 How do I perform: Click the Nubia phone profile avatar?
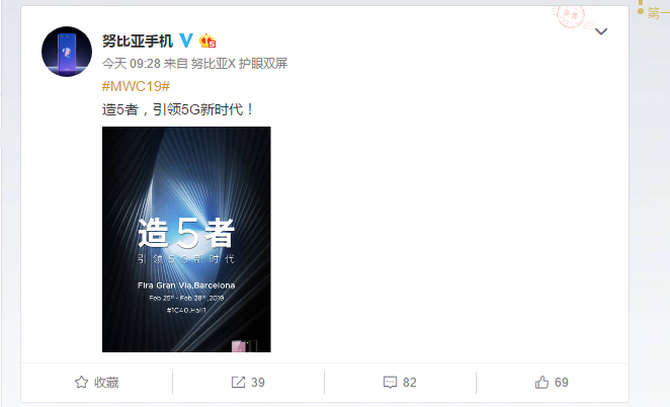[67, 52]
